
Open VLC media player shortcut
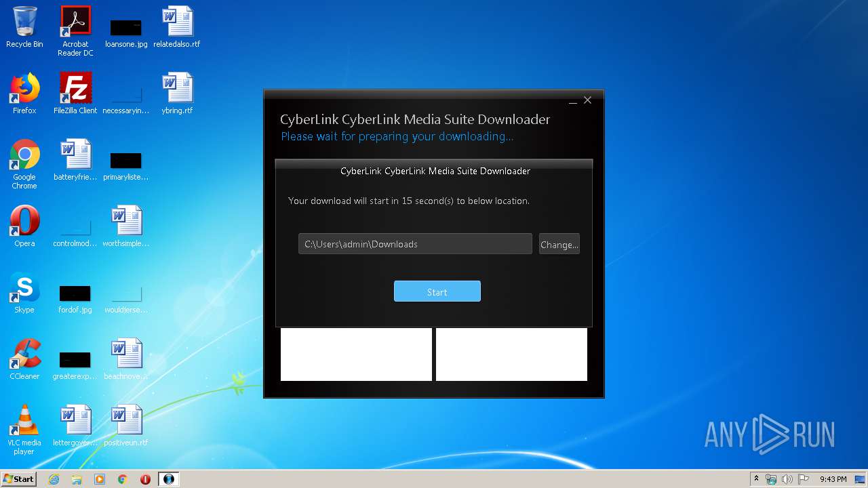[24, 430]
